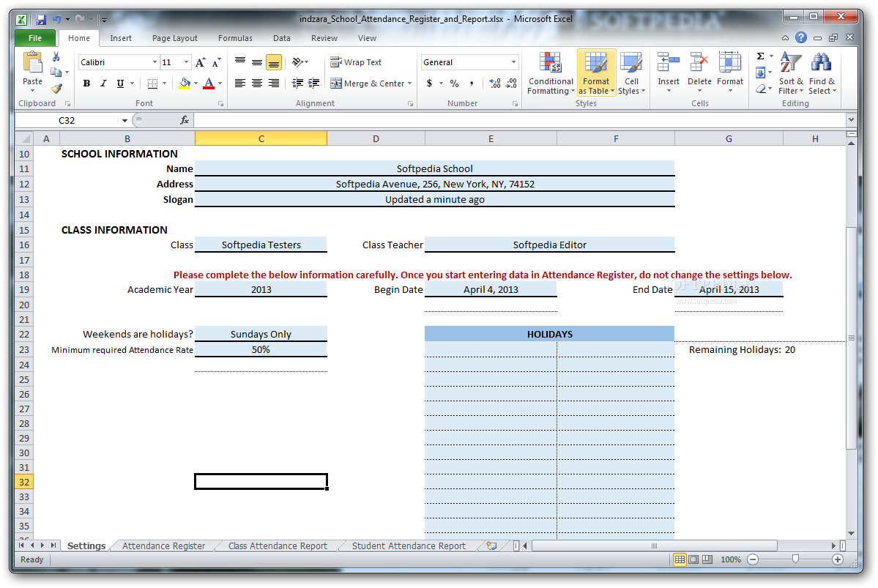
Task: Click the Orientation text angle icon
Action: [298, 62]
